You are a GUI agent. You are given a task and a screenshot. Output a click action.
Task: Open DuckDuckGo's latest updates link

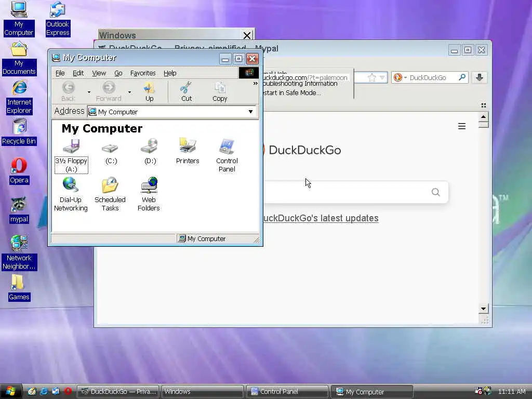[x=321, y=218]
